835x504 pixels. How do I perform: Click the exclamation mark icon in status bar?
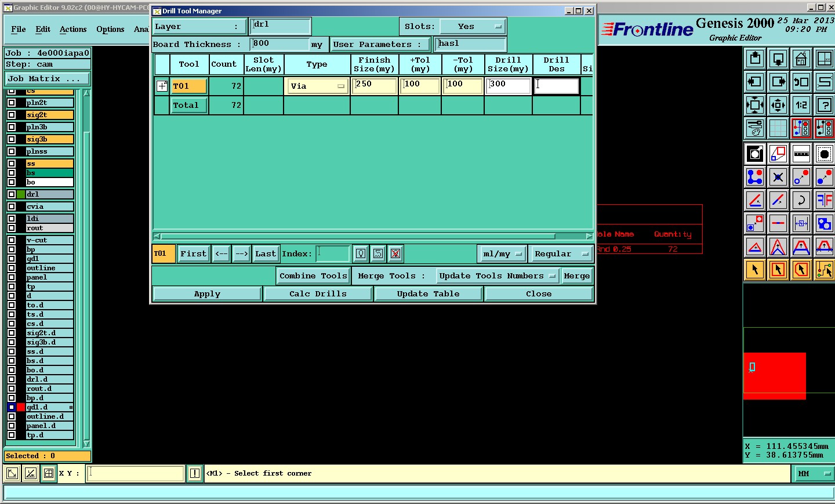(x=195, y=473)
